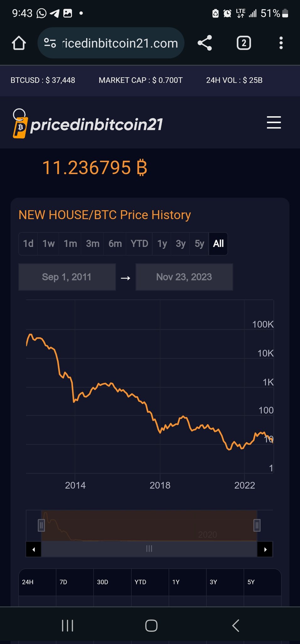Image resolution: width=300 pixels, height=644 pixels.
Task: Switch chart to 5y range
Action: [199, 244]
